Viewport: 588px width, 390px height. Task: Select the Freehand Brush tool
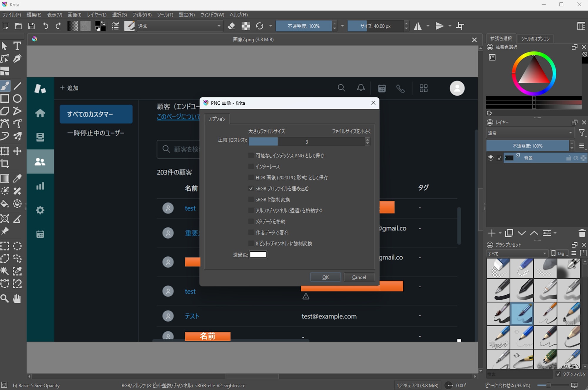[4, 86]
